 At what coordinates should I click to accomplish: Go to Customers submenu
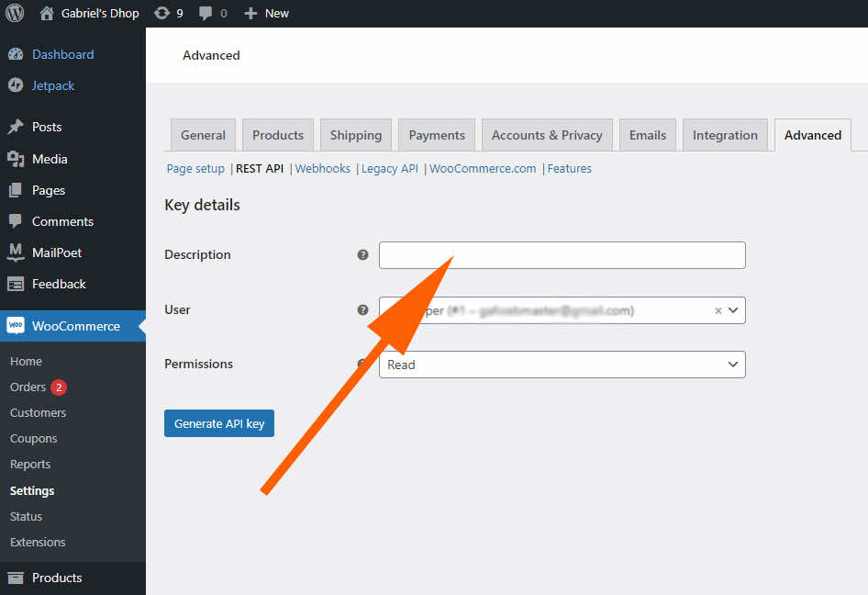(39, 412)
